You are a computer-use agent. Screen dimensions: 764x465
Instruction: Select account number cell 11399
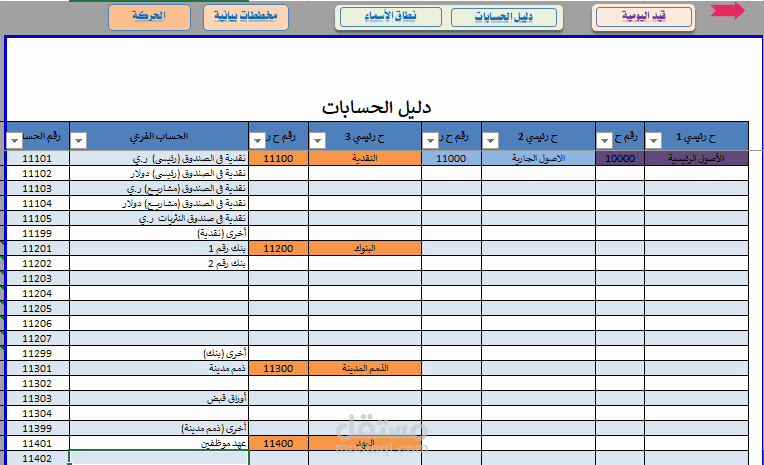[37, 428]
